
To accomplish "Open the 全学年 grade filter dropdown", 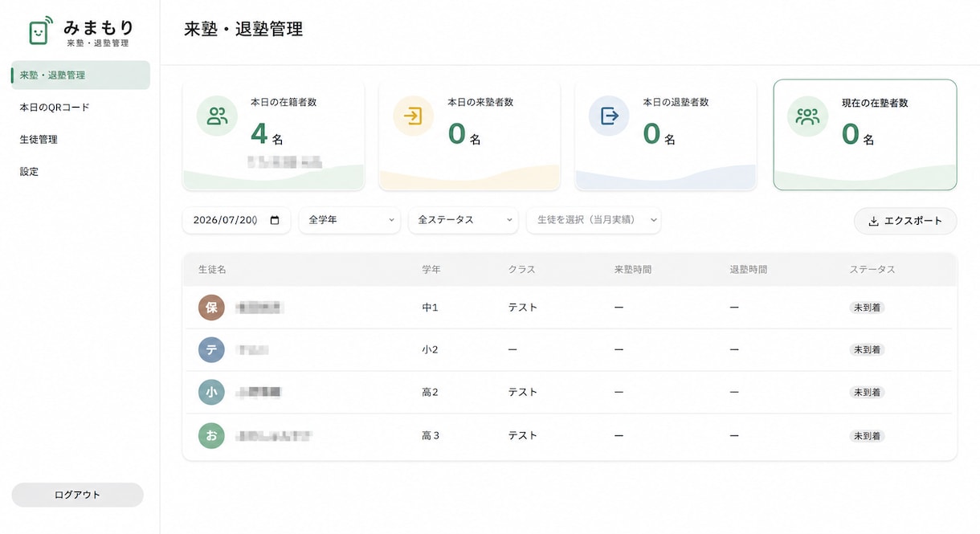I will click(349, 220).
